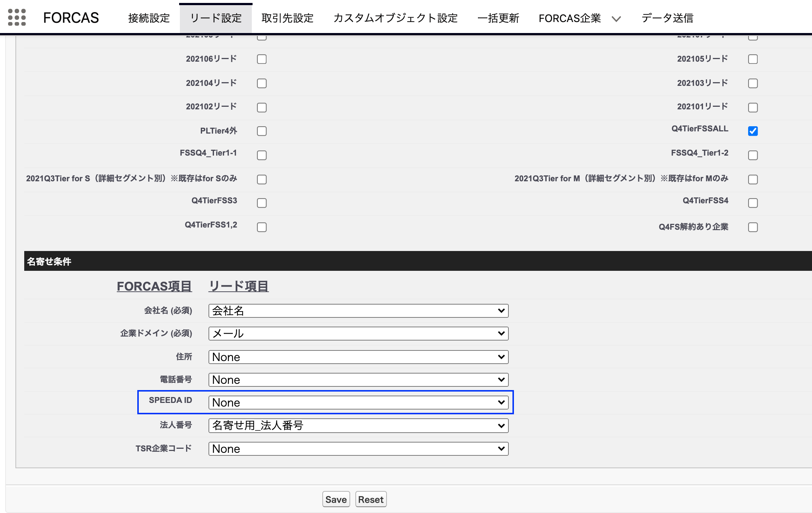Open the 会社名 field dropdown

[x=358, y=310]
